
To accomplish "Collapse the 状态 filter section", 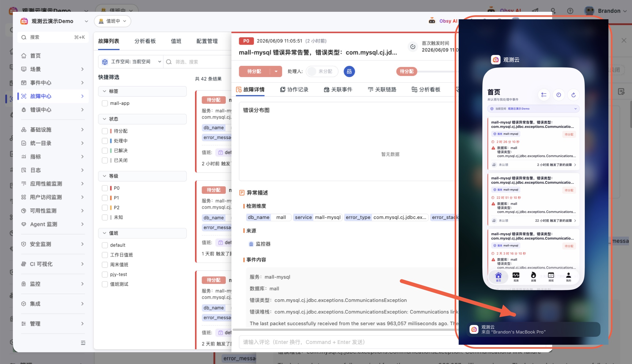I will point(142,119).
